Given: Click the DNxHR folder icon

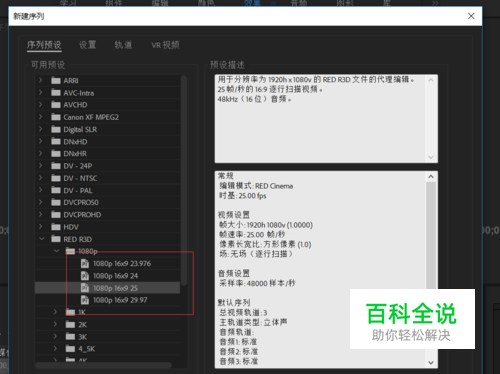Looking at the screenshot, I should click(56, 154).
